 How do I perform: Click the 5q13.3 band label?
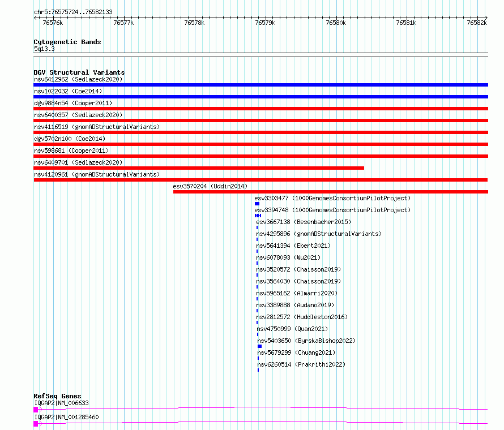[44, 49]
